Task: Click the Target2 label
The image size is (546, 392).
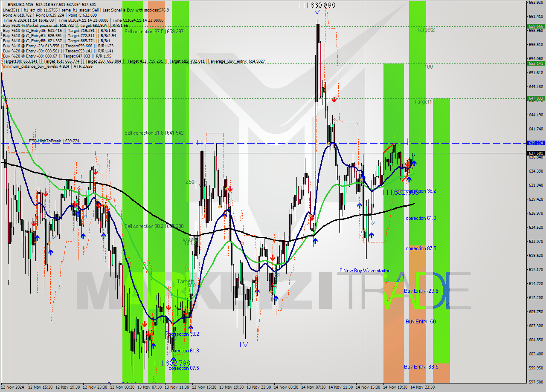Action: point(426,30)
